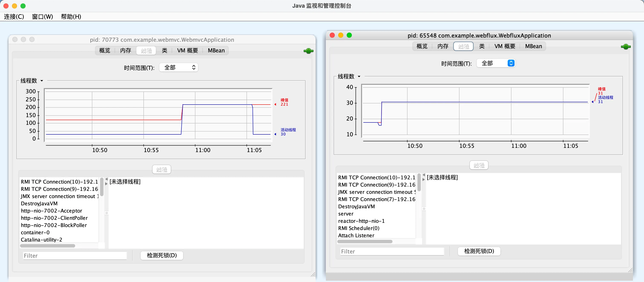Click vertical scrollbar of webmvc thread list
Screen dimensions: 644x282
click(x=102, y=187)
